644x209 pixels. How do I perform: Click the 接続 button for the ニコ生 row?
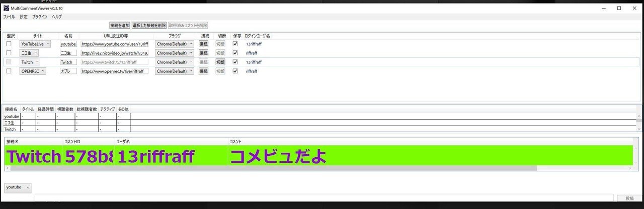[203, 53]
